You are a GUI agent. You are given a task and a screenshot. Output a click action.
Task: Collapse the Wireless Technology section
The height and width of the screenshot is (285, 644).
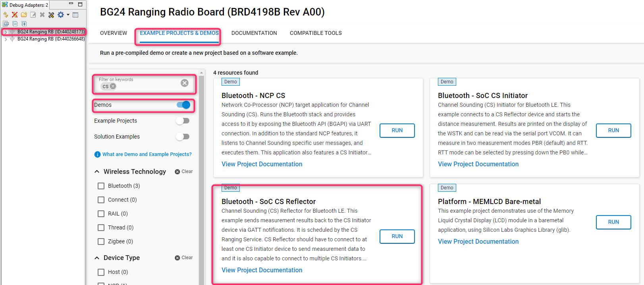(97, 171)
